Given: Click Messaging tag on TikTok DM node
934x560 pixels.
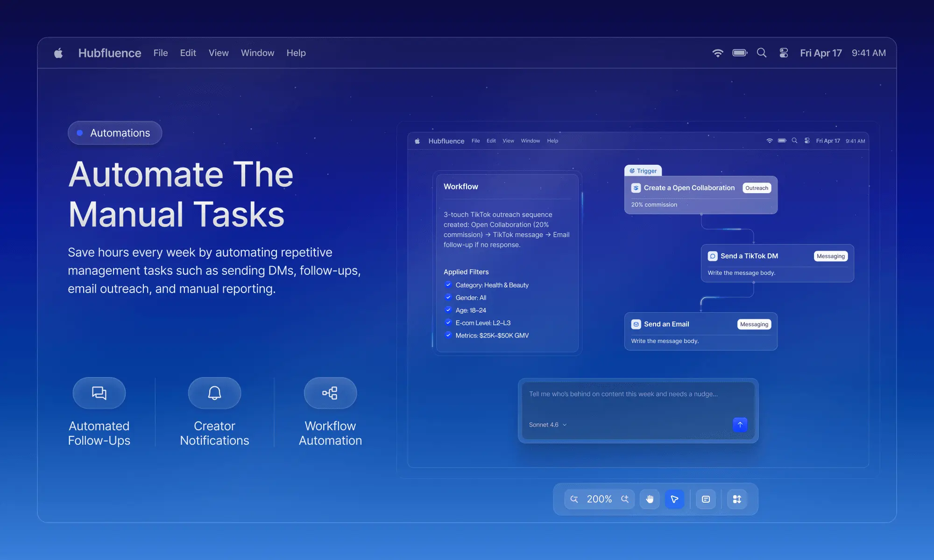Looking at the screenshot, I should [831, 256].
